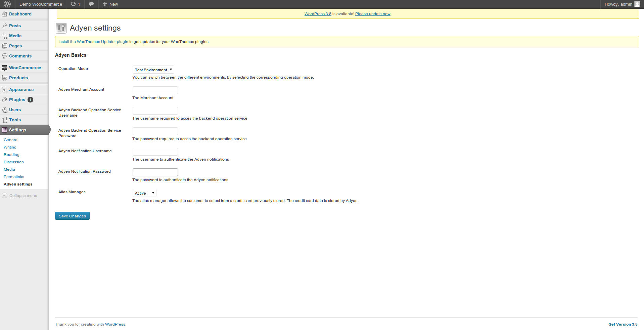644x330 pixels.
Task: Click Demo WooCommerce site name
Action: tap(41, 4)
